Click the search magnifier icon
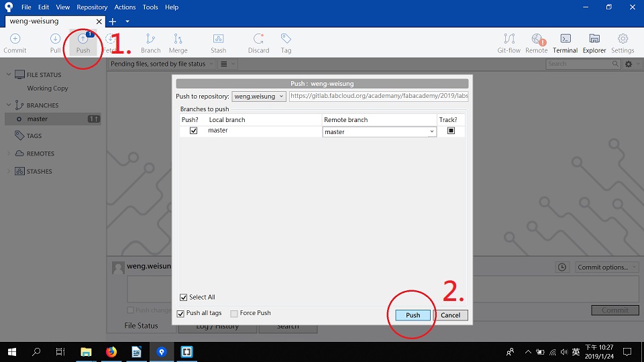The width and height of the screenshot is (644, 362). [x=615, y=64]
